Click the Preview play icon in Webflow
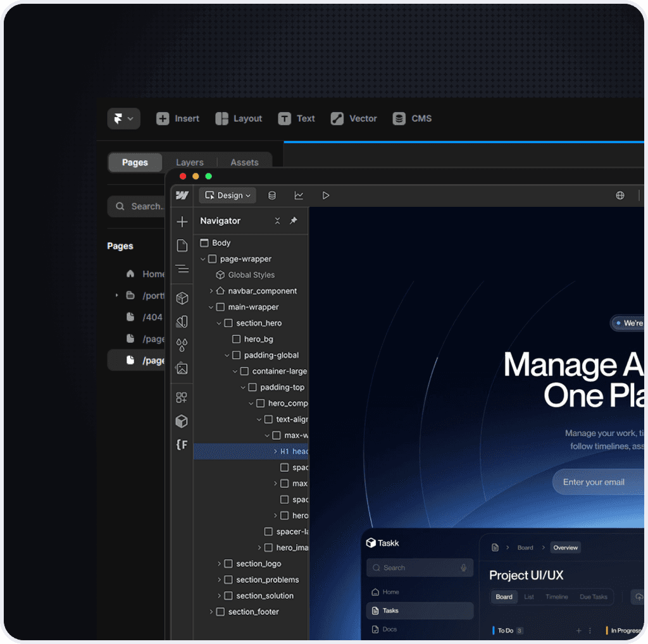This screenshot has width=648, height=644. (326, 195)
